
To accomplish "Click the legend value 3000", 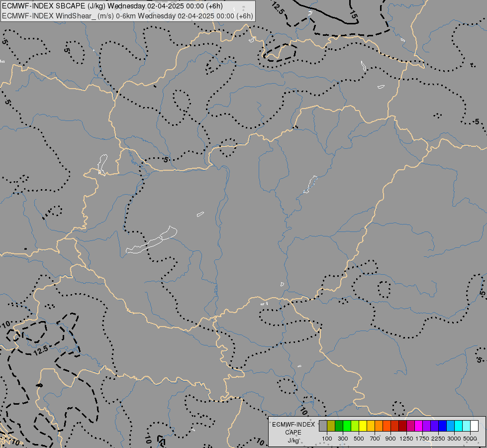I will click(x=454, y=439).
